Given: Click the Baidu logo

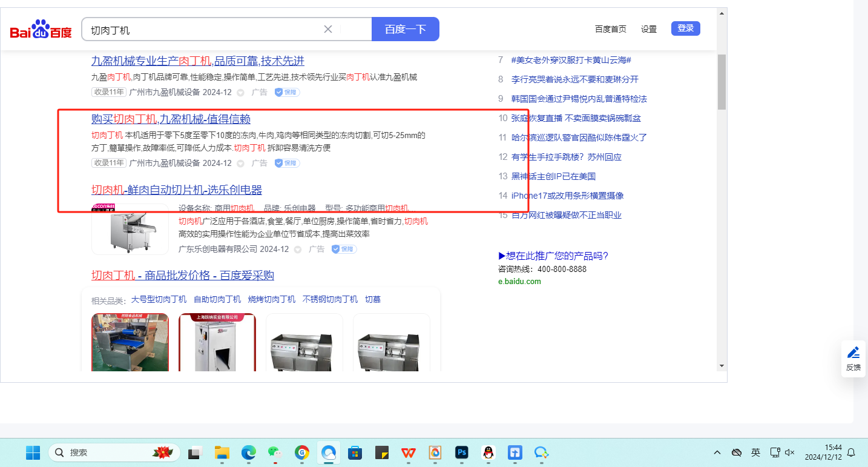Looking at the screenshot, I should 41,29.
